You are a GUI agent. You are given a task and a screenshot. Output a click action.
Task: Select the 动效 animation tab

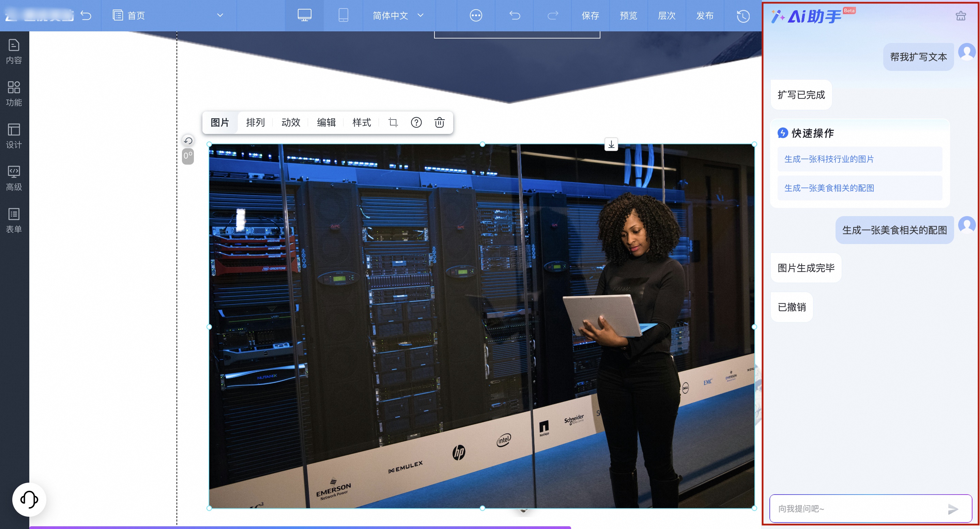point(291,123)
